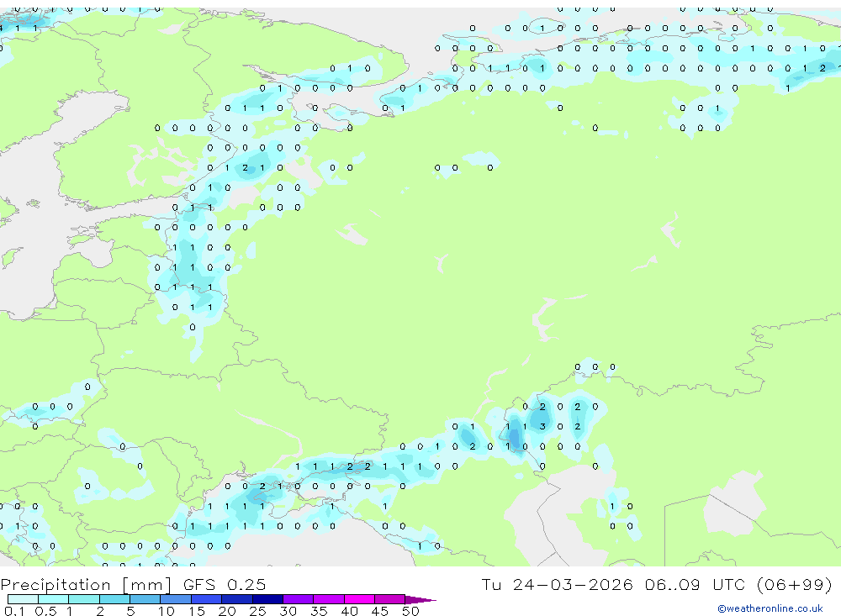Click the '0.5' legend scale label

[x=45, y=611]
